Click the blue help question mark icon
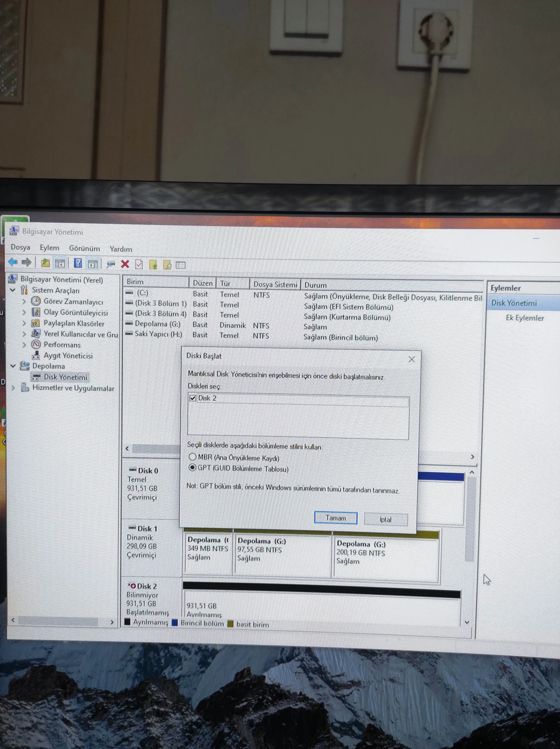560x749 pixels. (x=78, y=263)
